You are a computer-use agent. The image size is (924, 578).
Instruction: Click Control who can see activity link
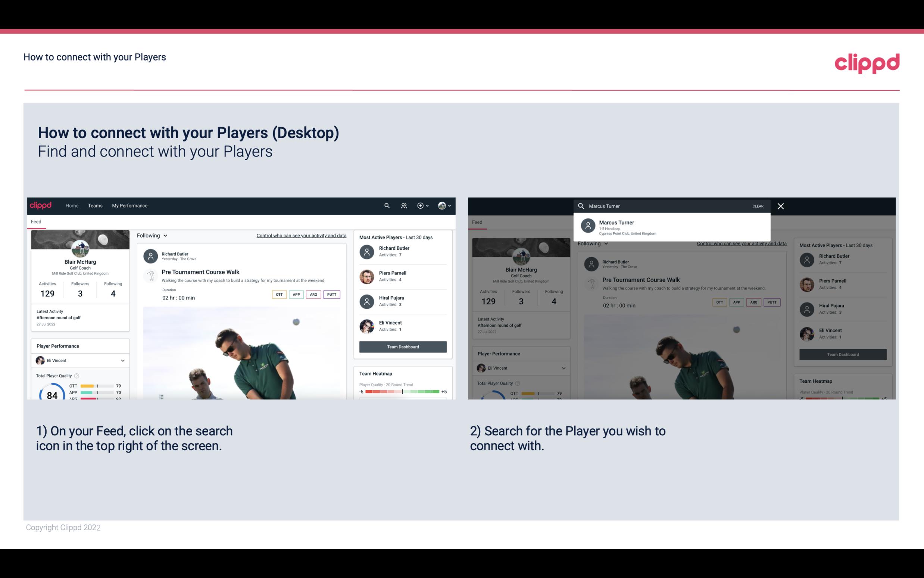coord(301,235)
